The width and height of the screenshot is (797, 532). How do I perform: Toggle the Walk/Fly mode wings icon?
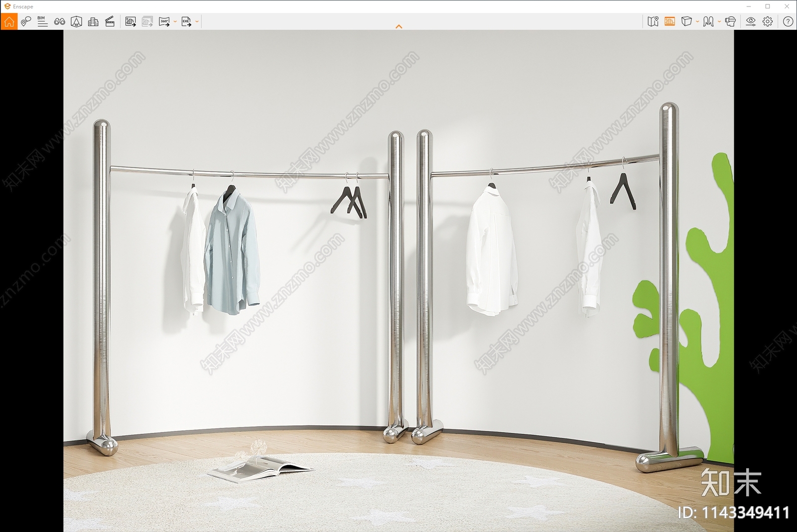point(708,21)
